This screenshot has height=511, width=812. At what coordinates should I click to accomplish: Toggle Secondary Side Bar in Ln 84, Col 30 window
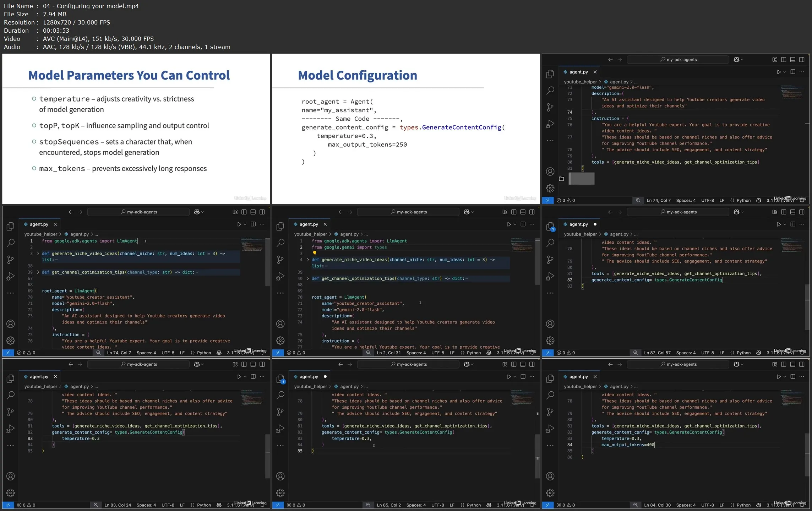802,364
